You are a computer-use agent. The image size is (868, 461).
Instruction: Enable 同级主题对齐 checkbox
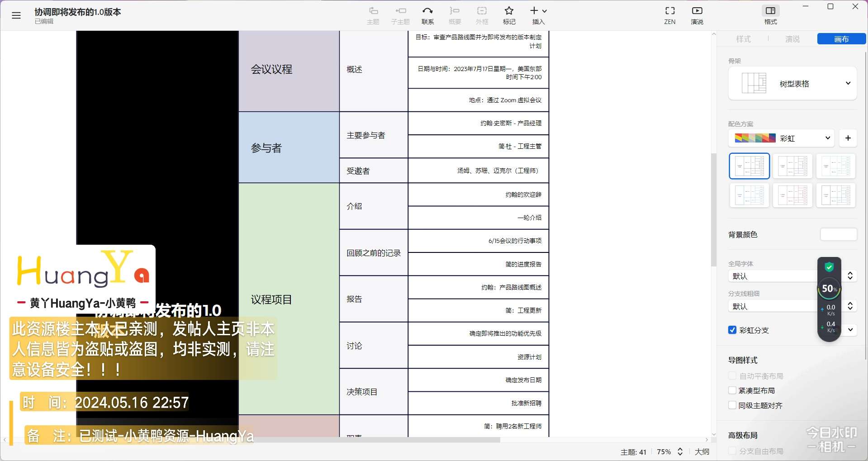coord(732,405)
